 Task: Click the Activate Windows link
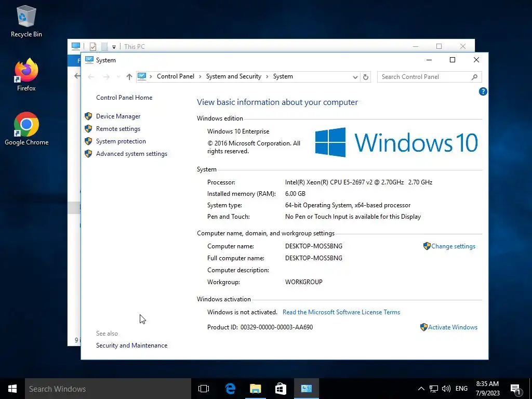[x=453, y=327]
